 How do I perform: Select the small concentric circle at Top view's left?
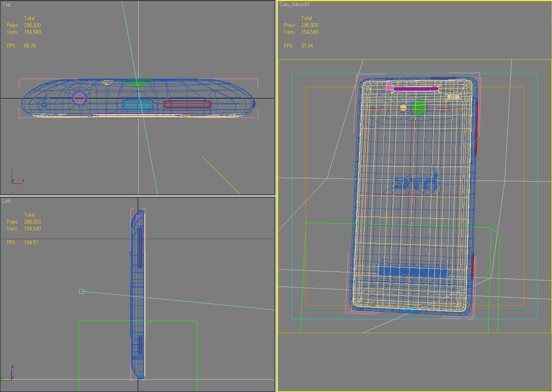coord(44,105)
